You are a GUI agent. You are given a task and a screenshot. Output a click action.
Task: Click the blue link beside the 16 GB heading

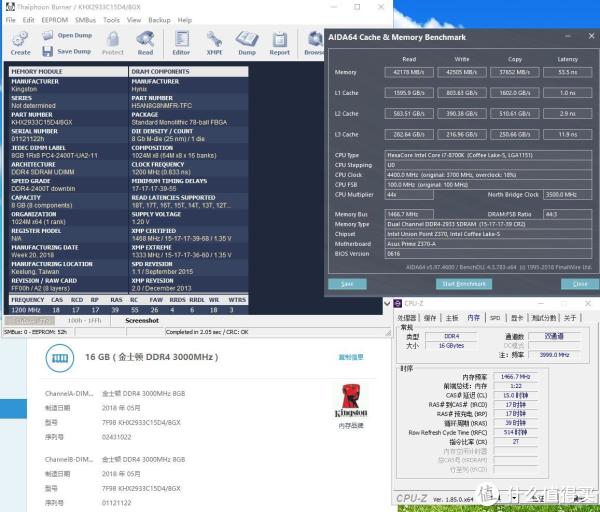(x=351, y=357)
